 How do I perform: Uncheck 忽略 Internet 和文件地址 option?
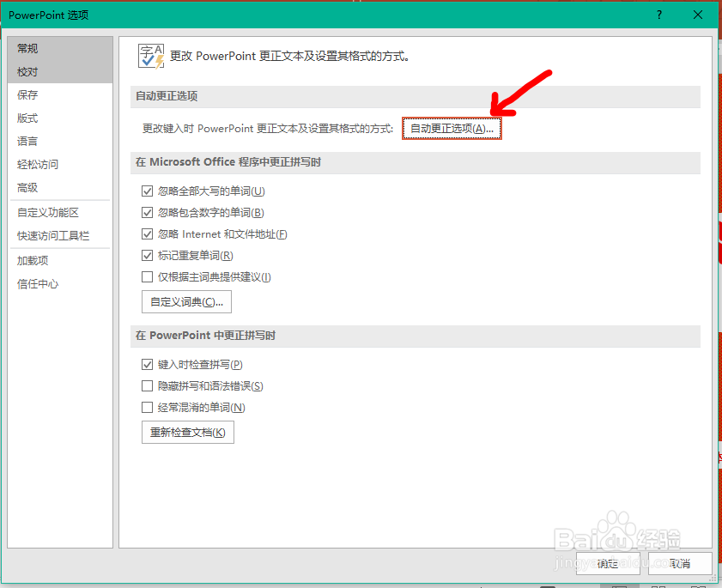pos(148,233)
